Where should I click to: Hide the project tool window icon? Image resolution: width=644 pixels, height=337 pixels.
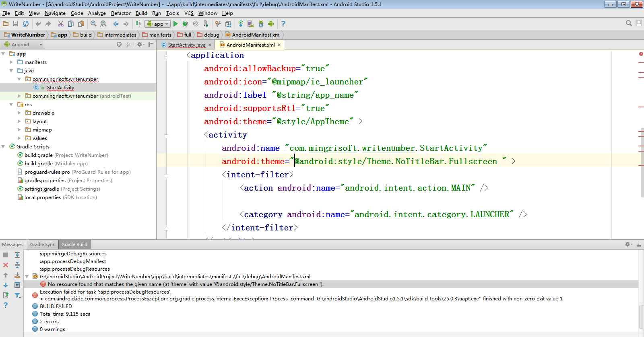[x=151, y=44]
